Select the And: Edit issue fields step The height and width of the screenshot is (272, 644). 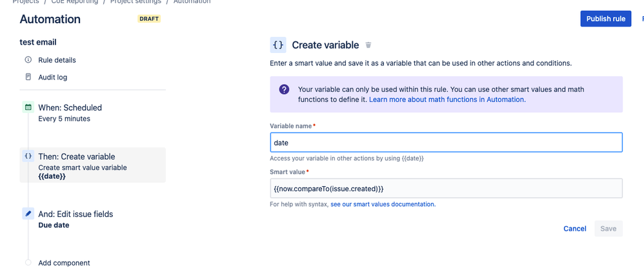pyautogui.click(x=93, y=219)
